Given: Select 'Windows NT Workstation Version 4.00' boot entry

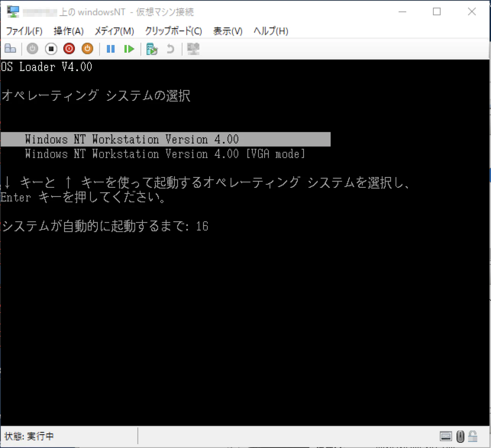Looking at the screenshot, I should pos(165,139).
